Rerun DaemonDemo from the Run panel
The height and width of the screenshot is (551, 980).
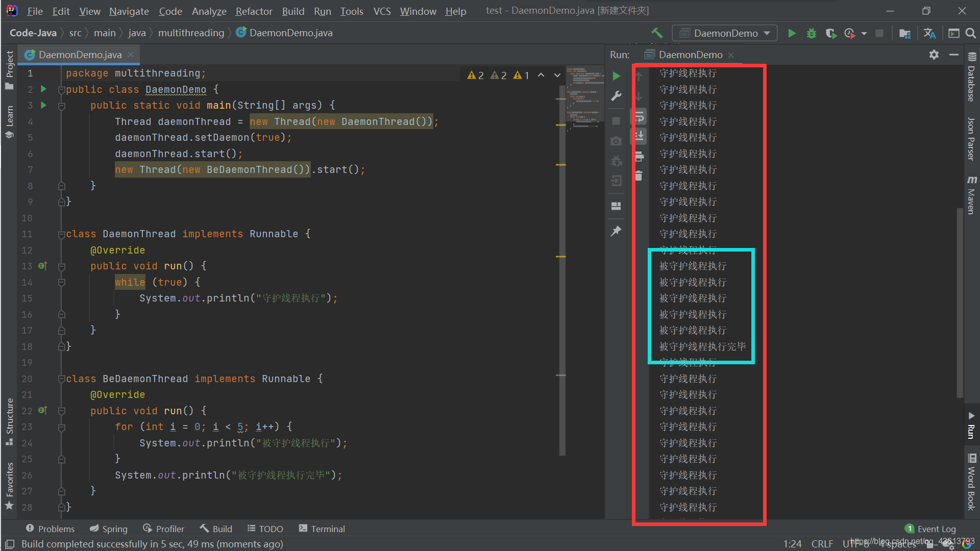pos(616,76)
